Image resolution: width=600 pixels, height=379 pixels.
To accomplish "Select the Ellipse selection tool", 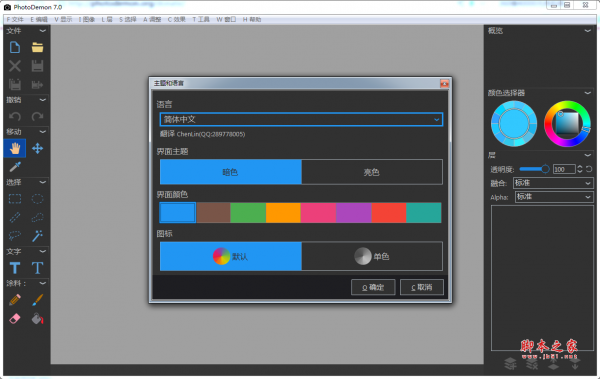I will coord(38,199).
